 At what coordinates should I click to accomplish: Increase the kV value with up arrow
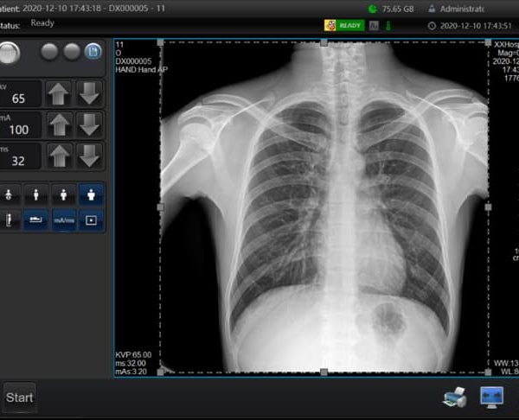click(59, 93)
